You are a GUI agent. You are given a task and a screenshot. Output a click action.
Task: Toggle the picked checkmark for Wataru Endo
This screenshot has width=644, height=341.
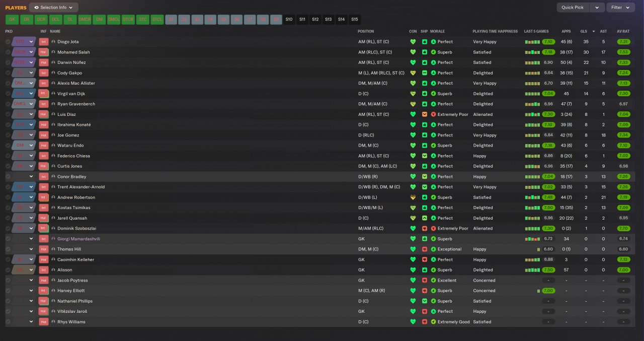coord(8,146)
